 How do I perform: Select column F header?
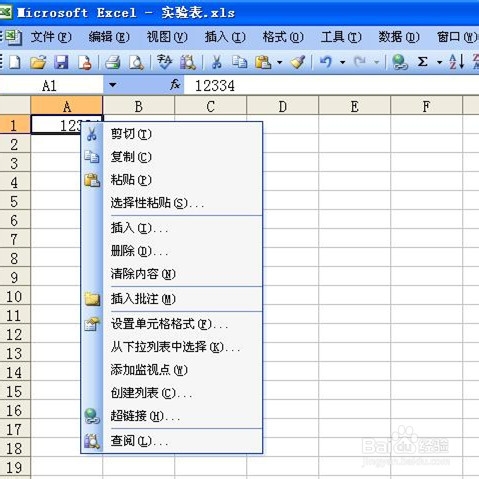[427, 106]
